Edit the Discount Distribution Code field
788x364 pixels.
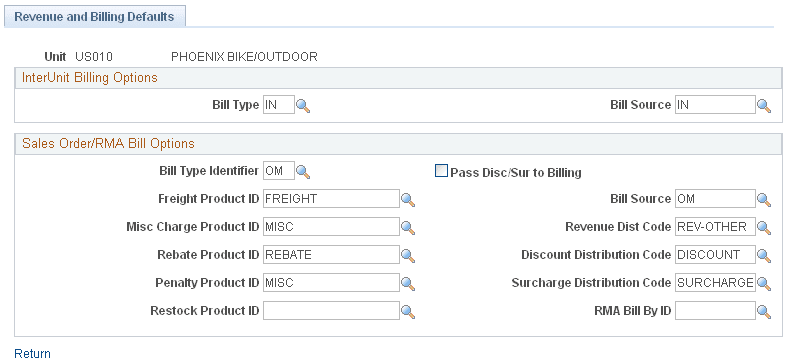[715, 255]
